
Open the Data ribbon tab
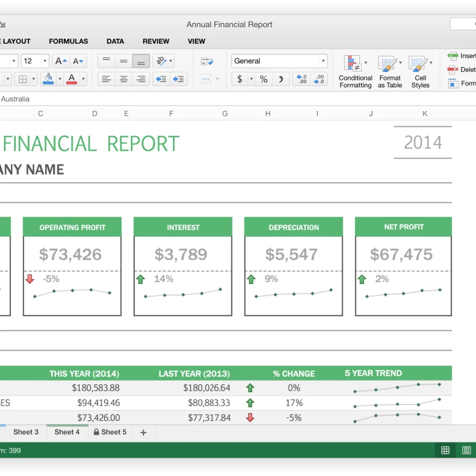click(115, 41)
